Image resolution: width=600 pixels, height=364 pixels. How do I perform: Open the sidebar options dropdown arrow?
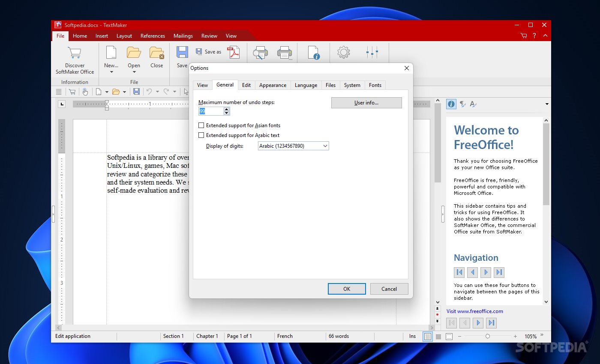[x=547, y=104]
